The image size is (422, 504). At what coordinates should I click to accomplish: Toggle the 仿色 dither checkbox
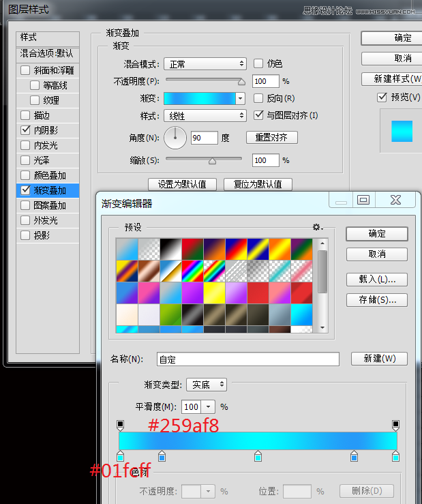point(258,63)
